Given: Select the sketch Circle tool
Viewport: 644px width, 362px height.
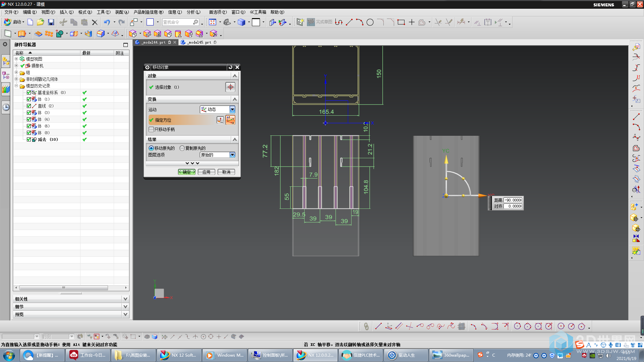Looking at the screenshot, I should tap(370, 22).
